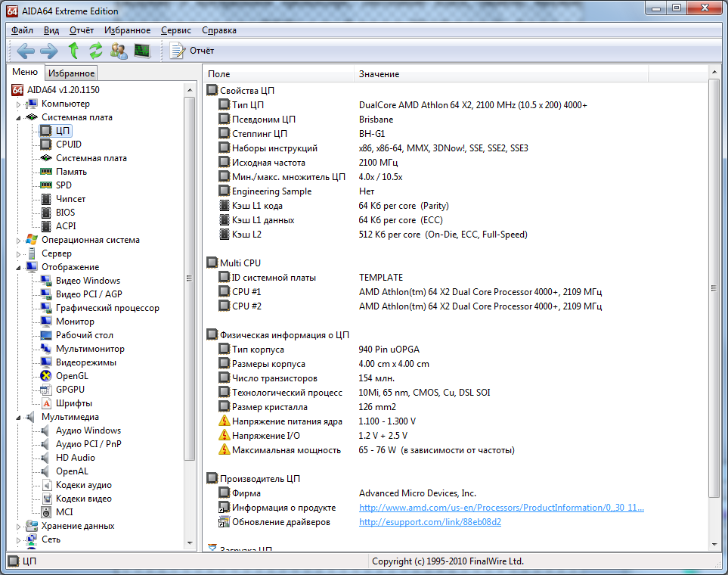The height and width of the screenshot is (575, 728).
Task: Click the Размер кристалла row
Action: tap(455, 407)
